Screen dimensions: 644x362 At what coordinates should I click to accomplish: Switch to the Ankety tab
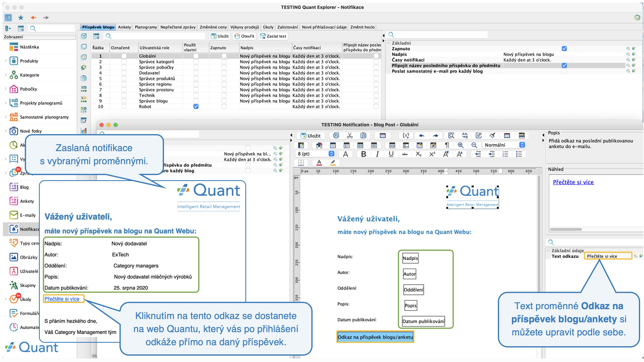[x=124, y=27]
